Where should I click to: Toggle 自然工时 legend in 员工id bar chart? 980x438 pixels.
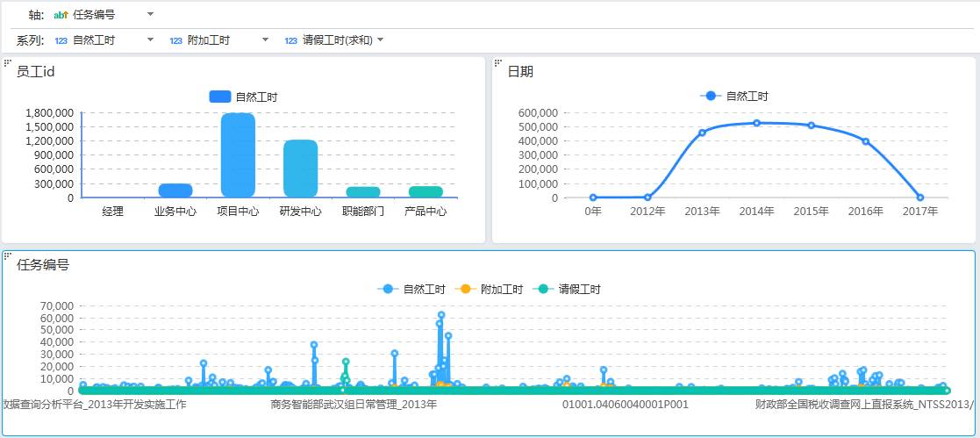[243, 97]
